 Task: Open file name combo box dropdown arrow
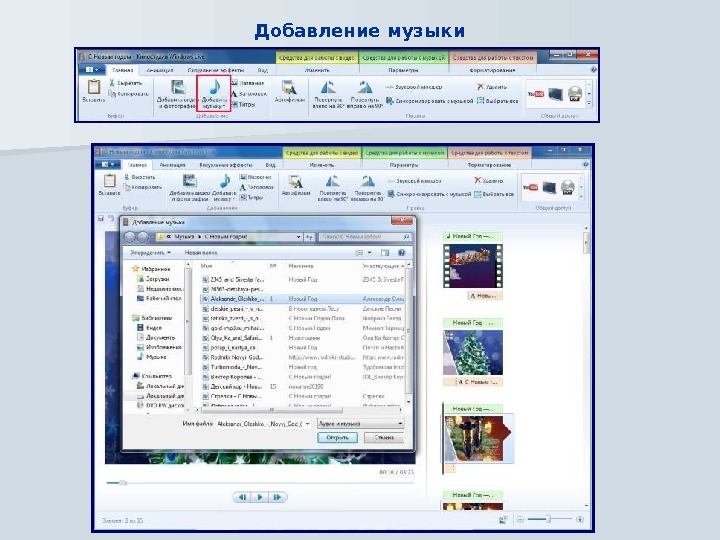pyautogui.click(x=307, y=424)
